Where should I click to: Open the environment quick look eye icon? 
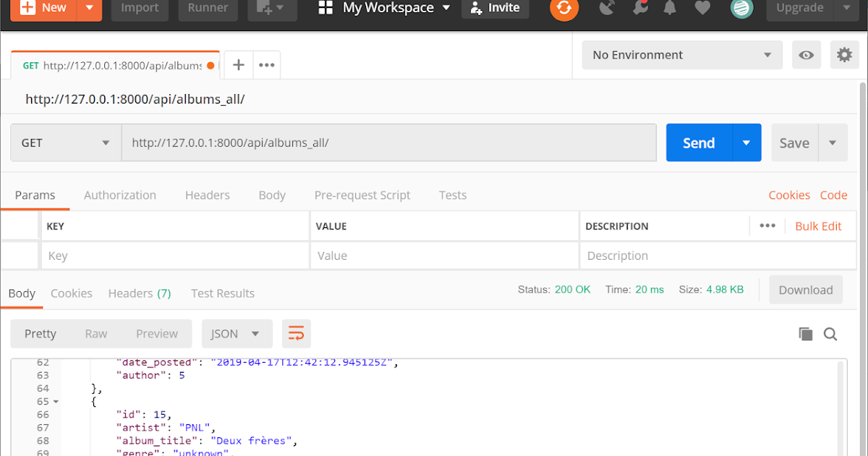[x=806, y=54]
